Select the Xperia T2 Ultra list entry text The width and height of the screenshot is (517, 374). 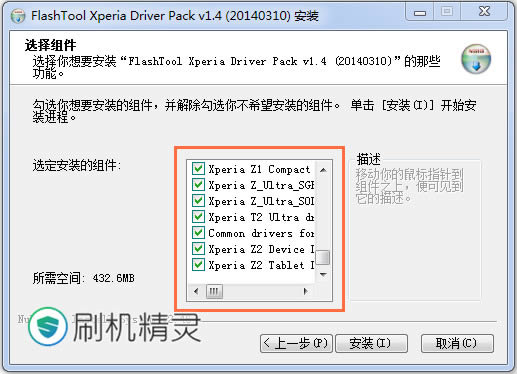(261, 217)
